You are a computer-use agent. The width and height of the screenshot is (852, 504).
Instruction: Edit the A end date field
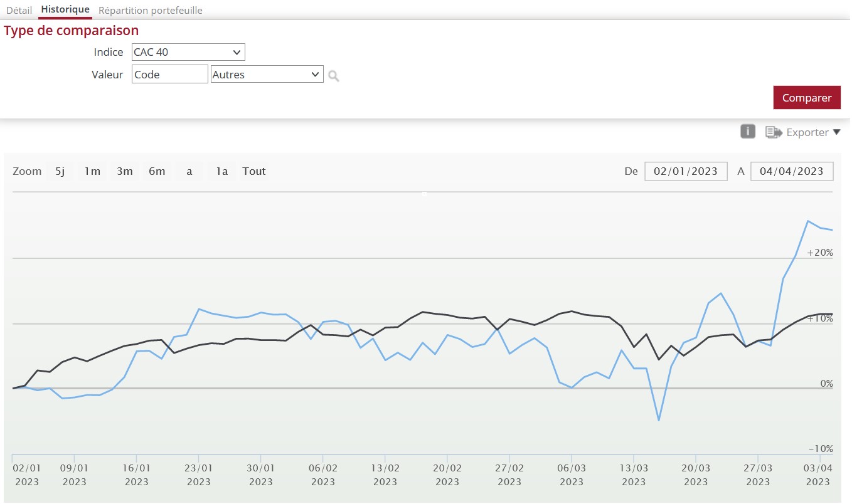tap(792, 171)
